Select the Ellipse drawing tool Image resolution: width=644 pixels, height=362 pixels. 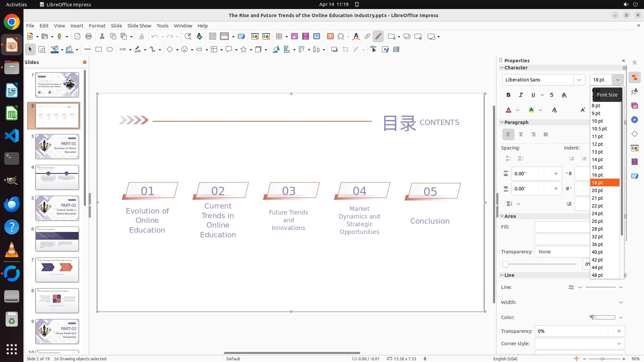(110, 50)
